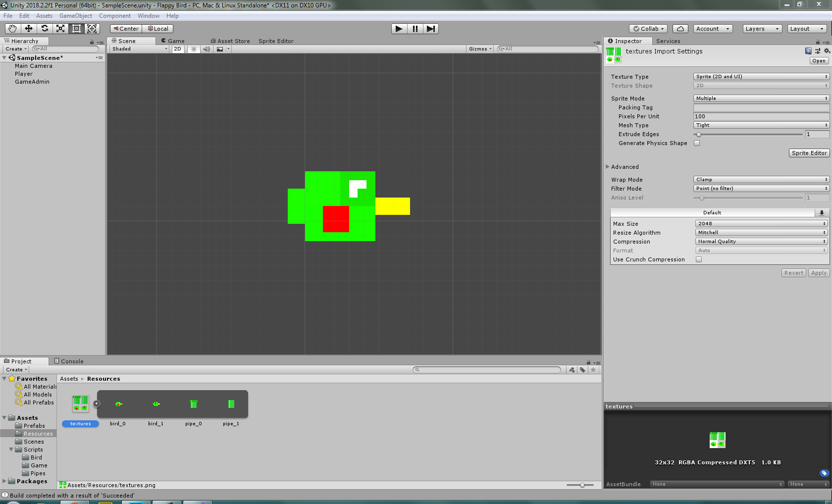The height and width of the screenshot is (504, 832).
Task: Select the bird_0 sprite thumbnail
Action: coord(118,403)
